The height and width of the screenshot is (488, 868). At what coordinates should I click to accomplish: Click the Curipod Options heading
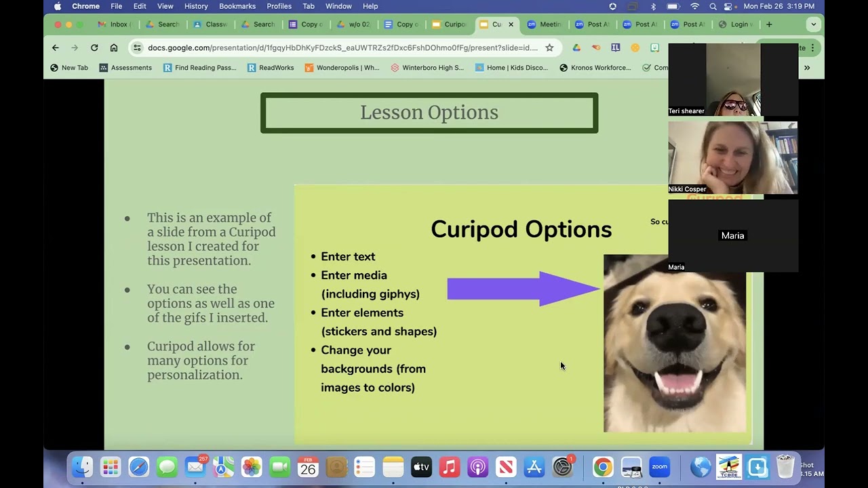coord(521,229)
